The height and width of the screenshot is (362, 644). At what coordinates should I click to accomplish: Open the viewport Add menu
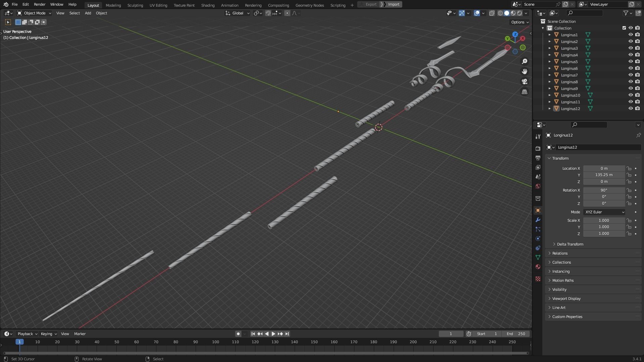pyautogui.click(x=88, y=13)
